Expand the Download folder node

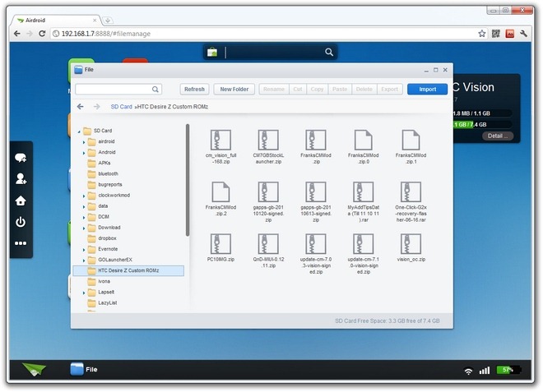tap(84, 228)
